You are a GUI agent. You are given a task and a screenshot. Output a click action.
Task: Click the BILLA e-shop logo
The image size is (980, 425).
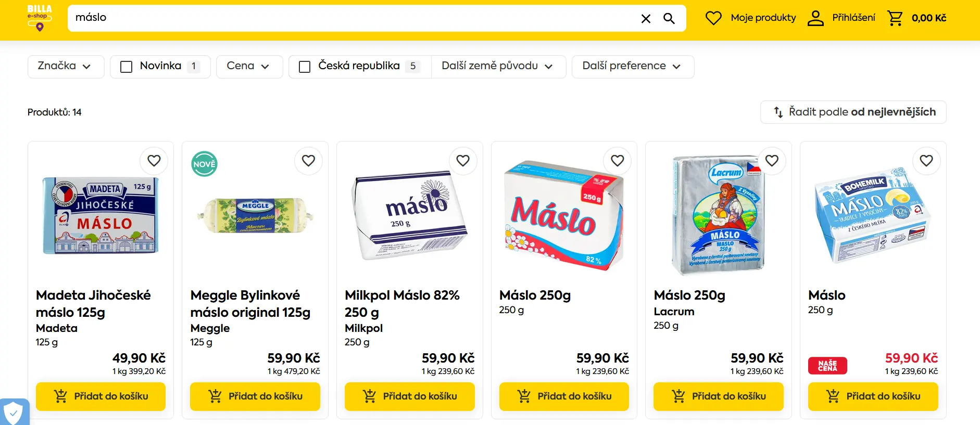tap(40, 18)
